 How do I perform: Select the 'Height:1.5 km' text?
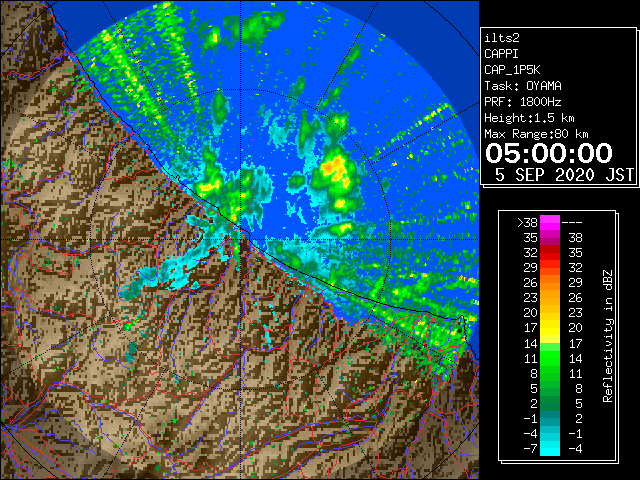pos(529,118)
